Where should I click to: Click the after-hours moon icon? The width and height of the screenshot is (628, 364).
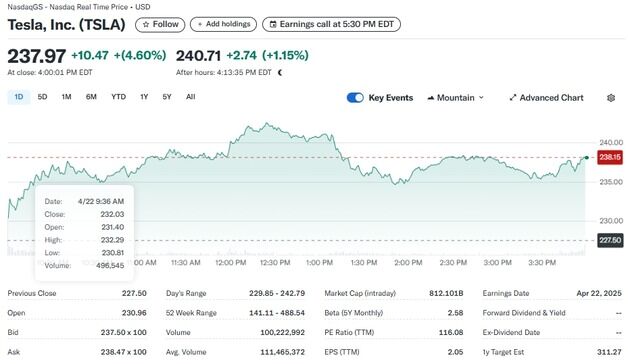tap(280, 72)
